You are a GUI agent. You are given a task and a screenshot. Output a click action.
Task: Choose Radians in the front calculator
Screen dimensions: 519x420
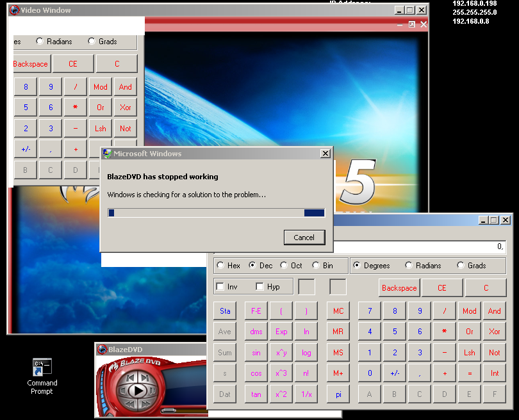pyautogui.click(x=409, y=266)
